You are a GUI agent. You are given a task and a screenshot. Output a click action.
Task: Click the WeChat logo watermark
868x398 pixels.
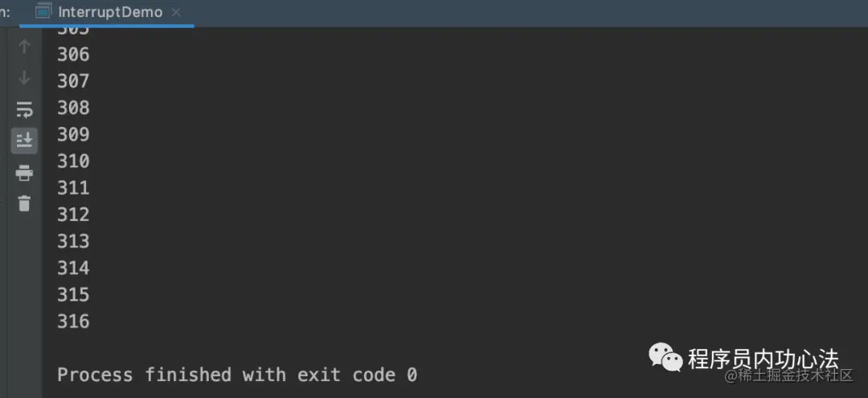[x=666, y=358]
